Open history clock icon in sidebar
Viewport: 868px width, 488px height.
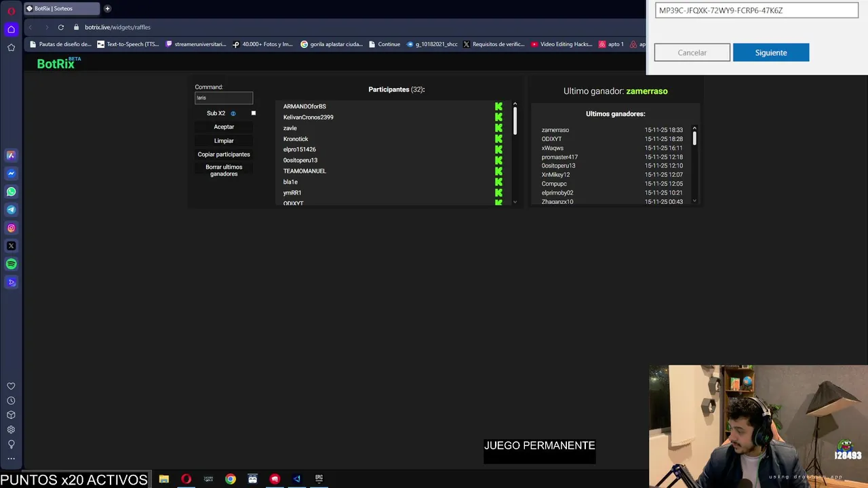point(11,401)
